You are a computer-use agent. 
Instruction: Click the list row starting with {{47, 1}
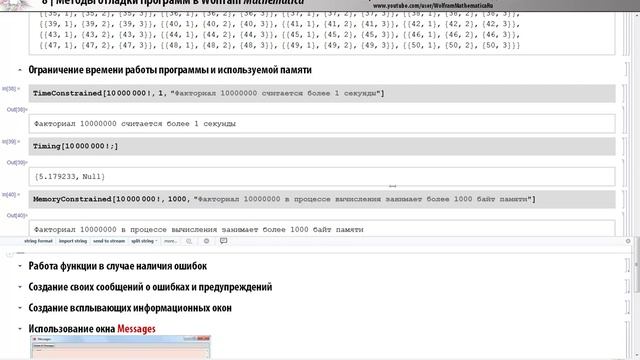280,45
